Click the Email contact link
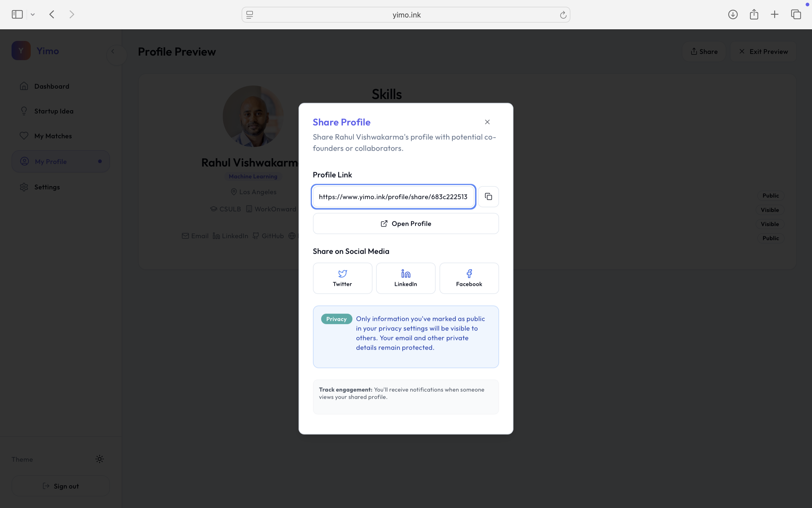The width and height of the screenshot is (812, 508). (x=195, y=236)
